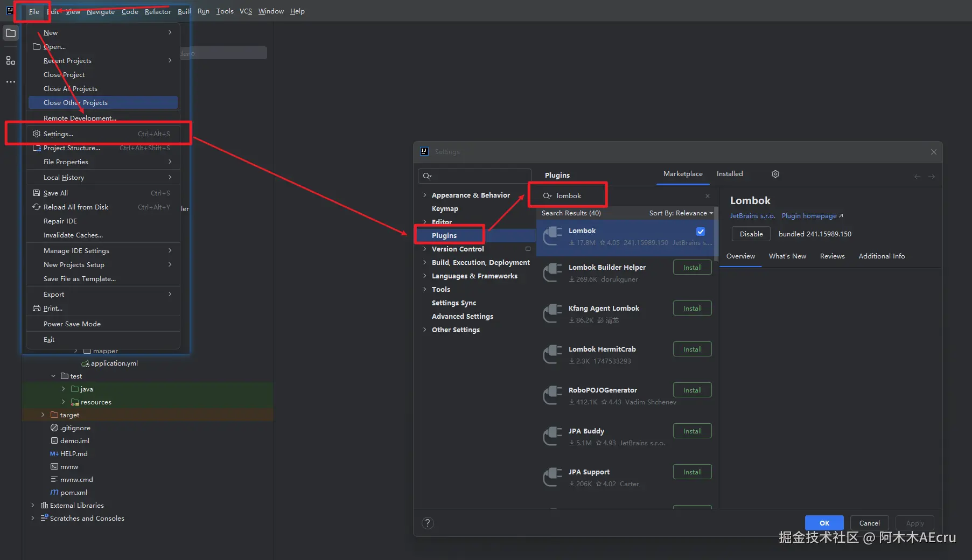Select the Lombok plugin icon in results
This screenshot has height=560, width=972.
point(553,236)
